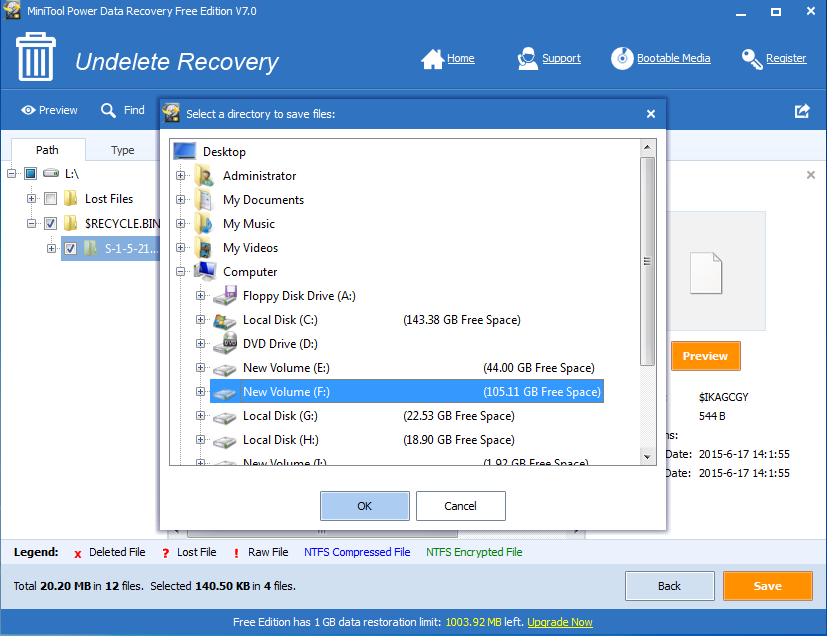Click the dialog tree scrollbar up arrow
The width and height of the screenshot is (827, 636).
pos(647,147)
